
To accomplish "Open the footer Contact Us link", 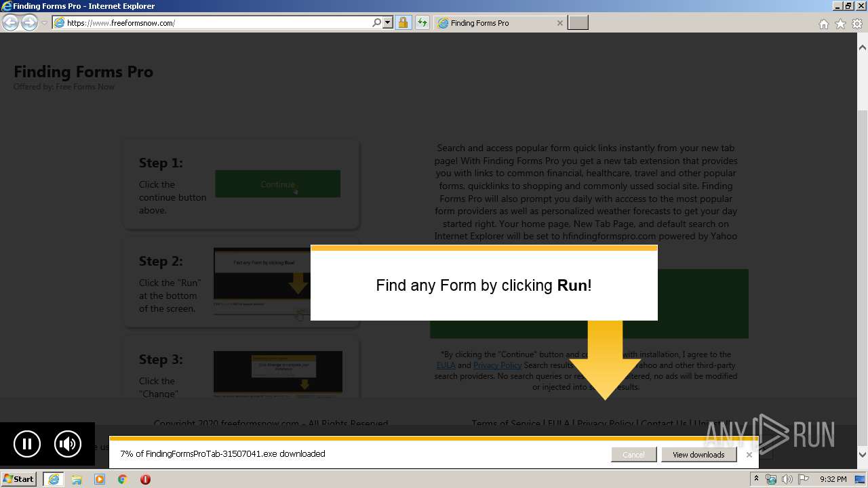I will tap(663, 424).
